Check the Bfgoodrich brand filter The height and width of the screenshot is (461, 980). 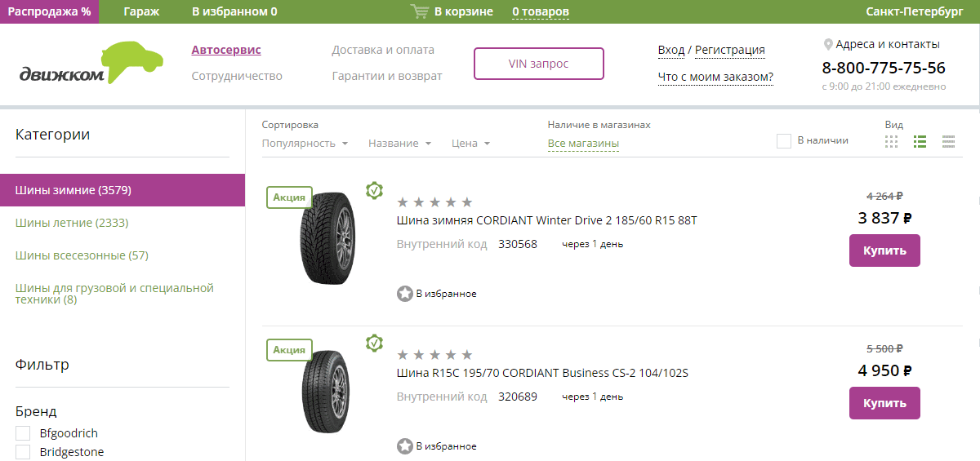[x=23, y=433]
